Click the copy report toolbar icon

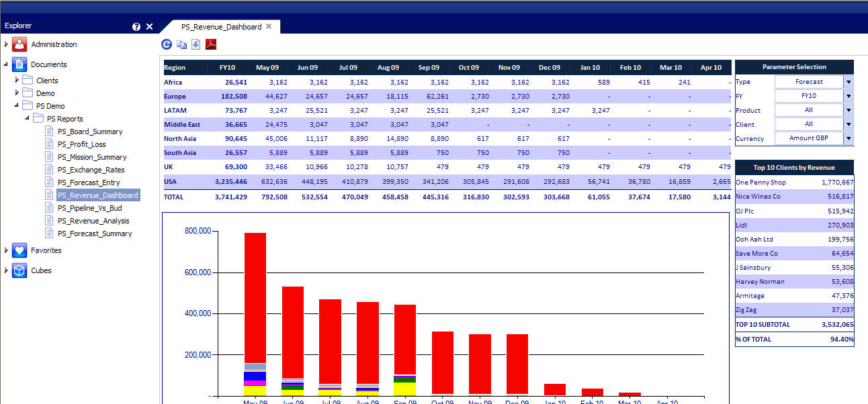click(x=181, y=45)
